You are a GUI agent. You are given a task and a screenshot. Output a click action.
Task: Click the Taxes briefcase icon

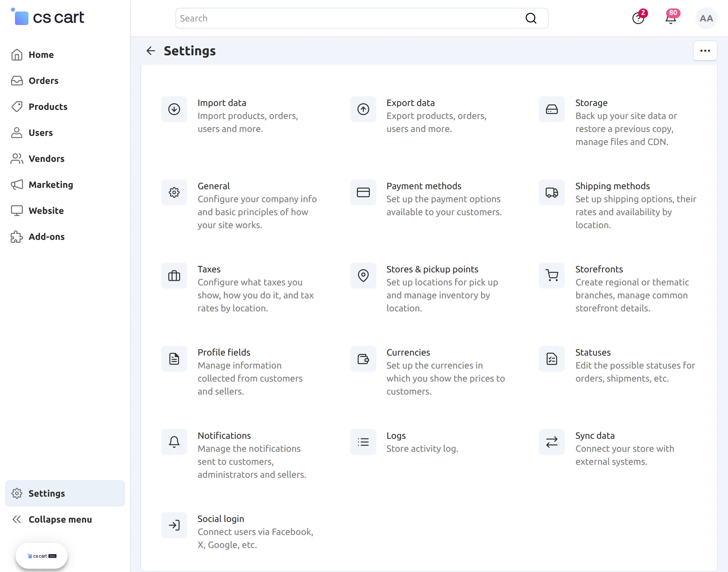pos(174,276)
